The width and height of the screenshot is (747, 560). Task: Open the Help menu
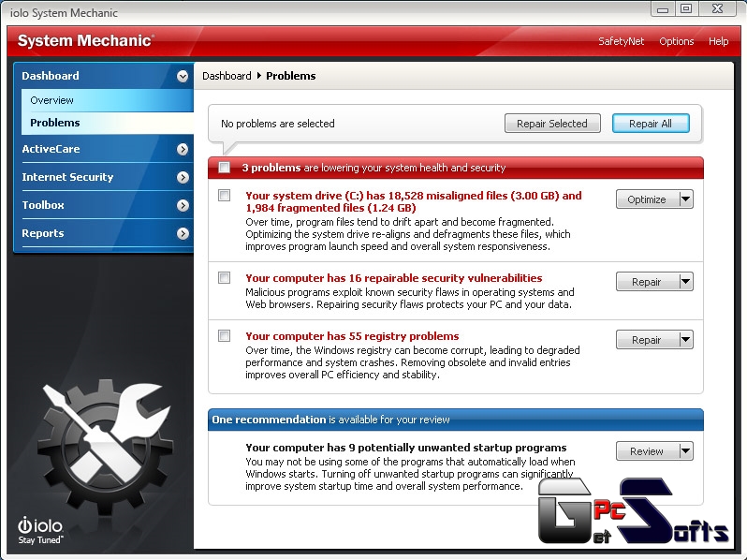click(718, 41)
